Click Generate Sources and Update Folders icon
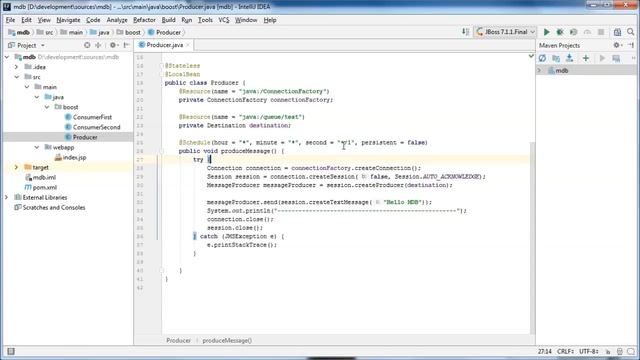This screenshot has width=640, height=360. tap(556, 58)
